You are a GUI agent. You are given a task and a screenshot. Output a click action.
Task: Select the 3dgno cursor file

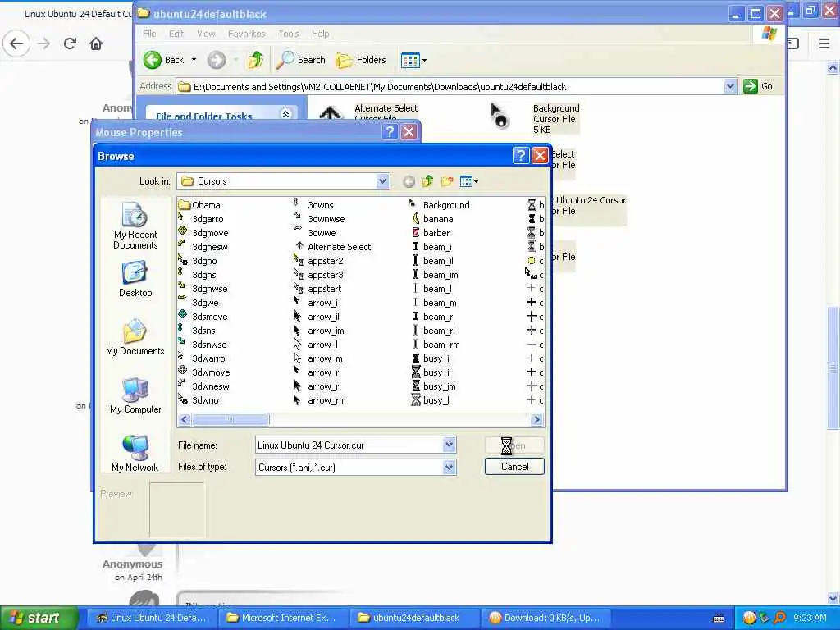point(198,260)
